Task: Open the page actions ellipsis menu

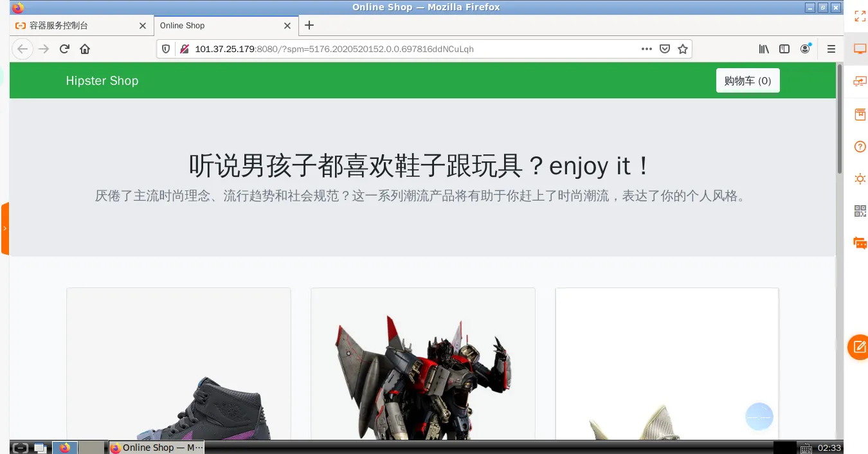Action: pos(646,48)
